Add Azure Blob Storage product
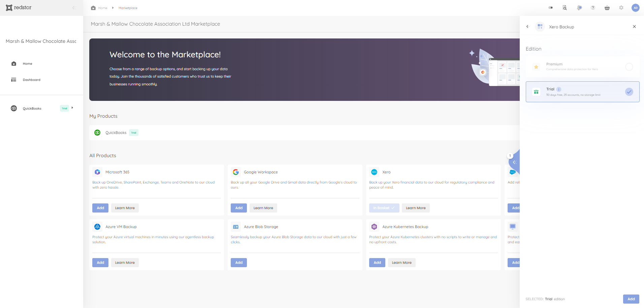 point(239,263)
